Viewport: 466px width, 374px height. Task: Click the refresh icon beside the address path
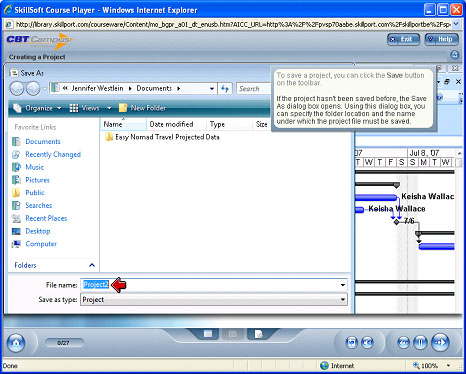[225, 89]
